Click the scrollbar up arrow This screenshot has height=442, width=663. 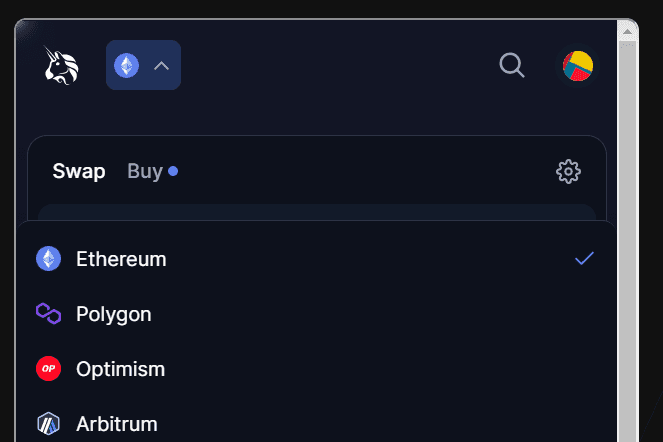pyautogui.click(x=628, y=31)
